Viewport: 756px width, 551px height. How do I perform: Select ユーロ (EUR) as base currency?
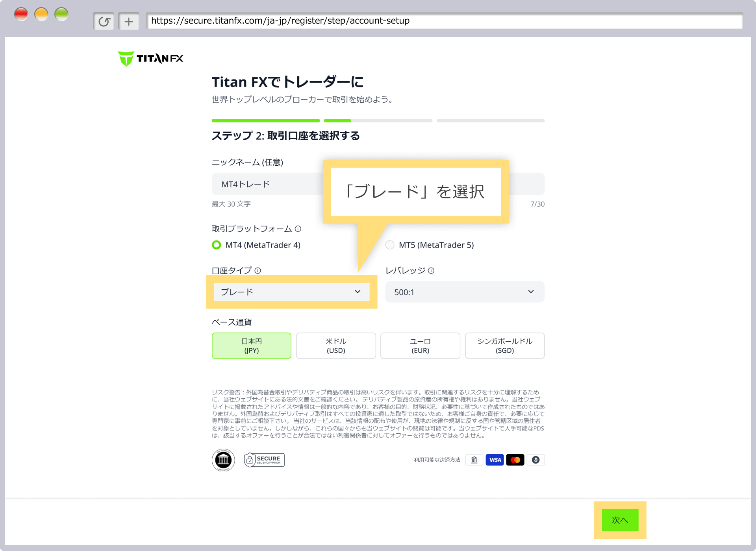[x=420, y=346]
